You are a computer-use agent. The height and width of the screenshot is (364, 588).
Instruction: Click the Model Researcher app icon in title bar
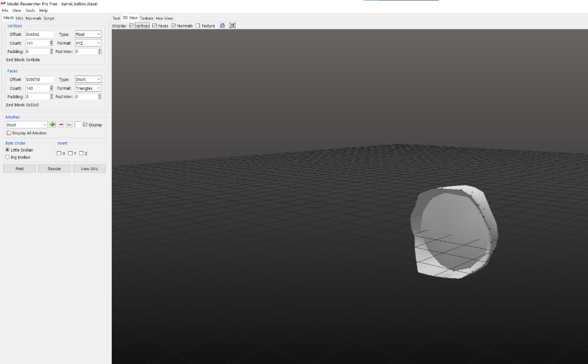coord(2,3)
